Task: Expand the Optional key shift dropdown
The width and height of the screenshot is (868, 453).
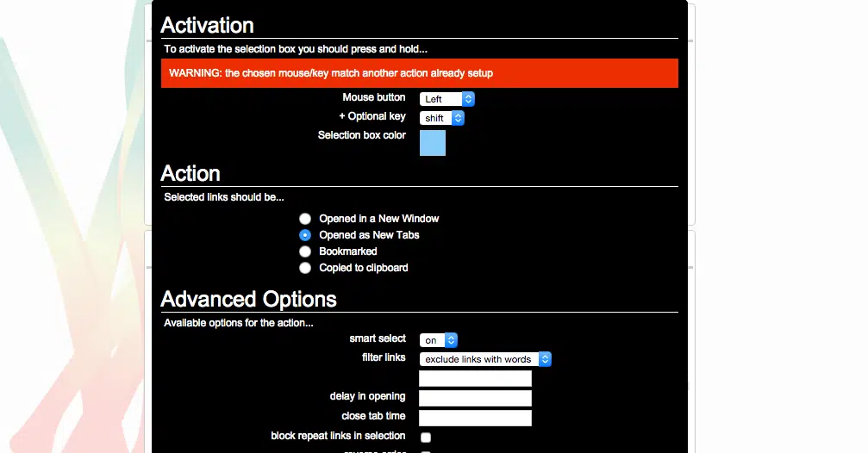Action: (441, 118)
